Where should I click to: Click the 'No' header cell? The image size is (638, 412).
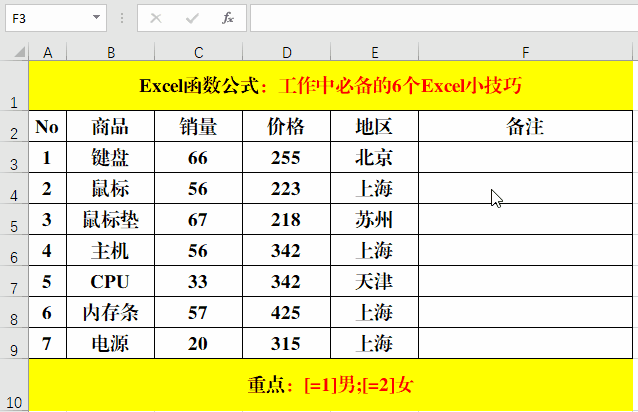[x=48, y=126]
